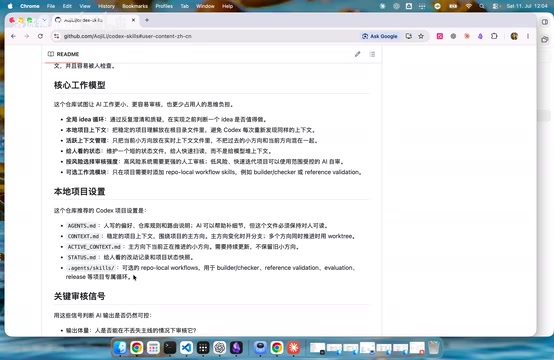Viewport: 554px width, 360px height.
Task: Click the README label
Action: [67, 54]
